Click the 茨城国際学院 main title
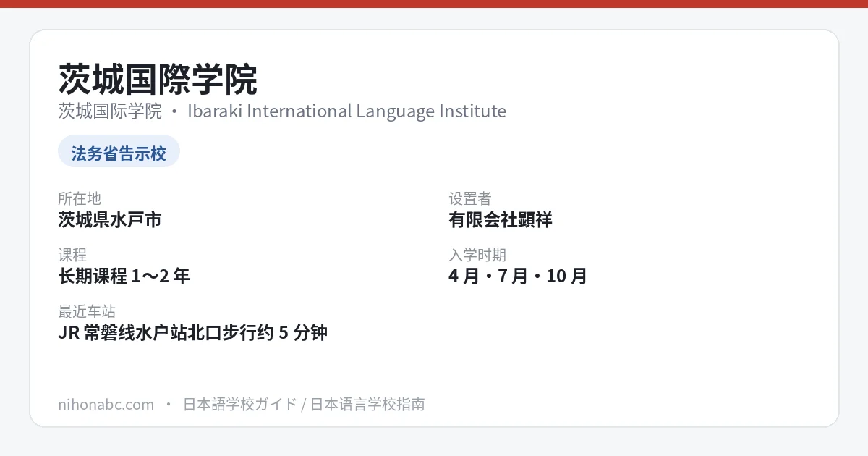This screenshot has width=868, height=456. 158,80
